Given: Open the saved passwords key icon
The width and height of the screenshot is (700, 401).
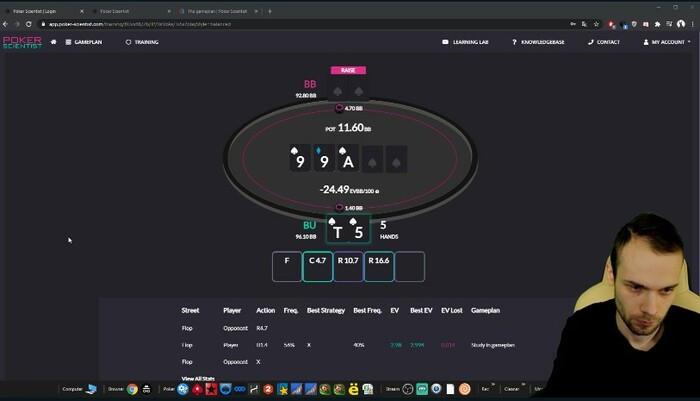Looking at the screenshot, I should coord(573,24).
